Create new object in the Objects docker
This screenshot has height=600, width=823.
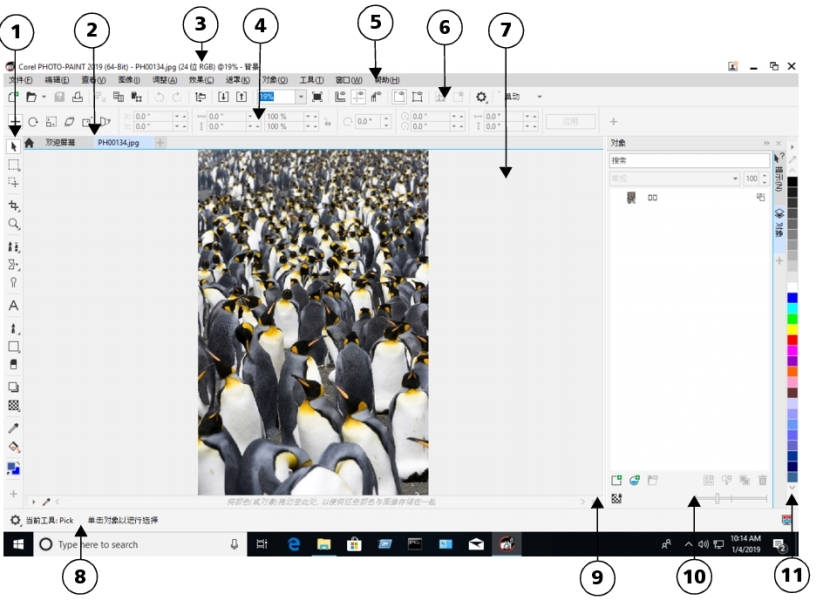(x=617, y=481)
